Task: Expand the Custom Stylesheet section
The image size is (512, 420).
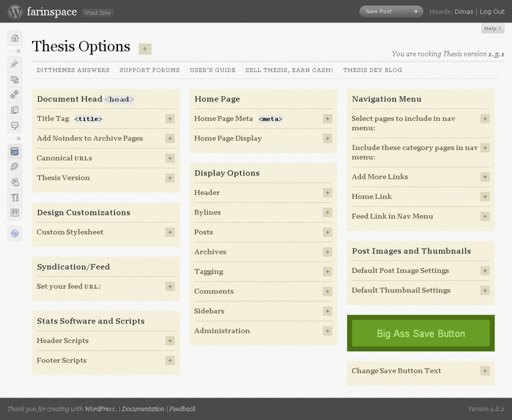Action: tap(170, 232)
